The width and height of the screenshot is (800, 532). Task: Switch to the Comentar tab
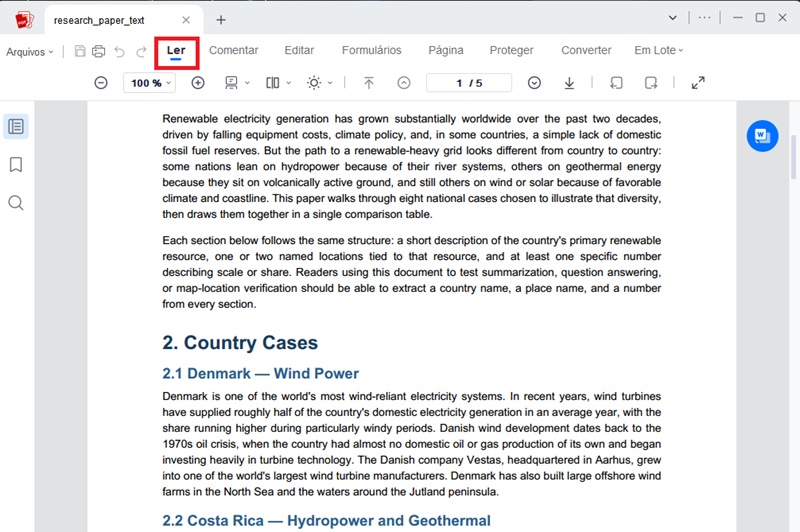coord(234,50)
